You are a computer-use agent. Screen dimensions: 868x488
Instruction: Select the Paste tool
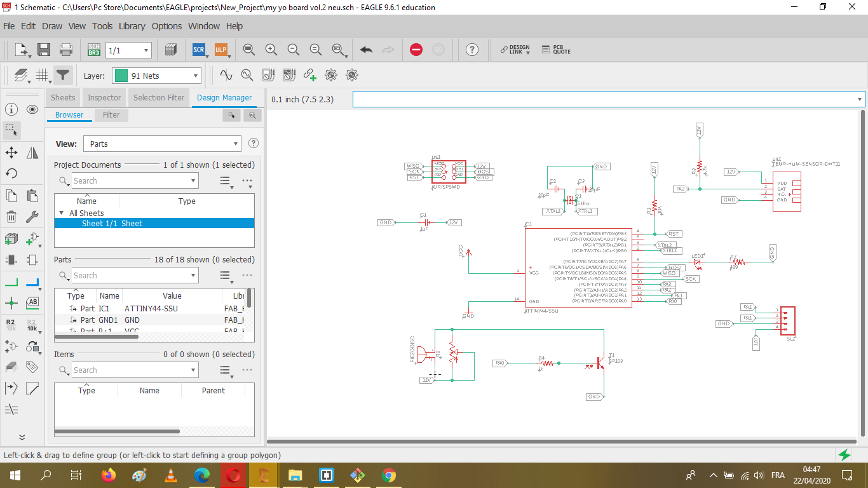pos(32,196)
